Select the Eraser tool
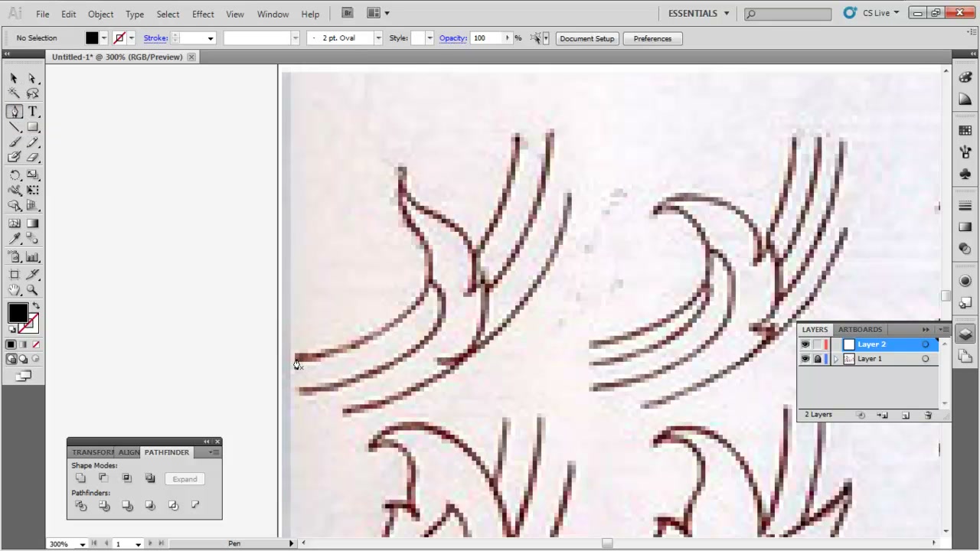Viewport: 980px width, 551px height. tap(32, 158)
